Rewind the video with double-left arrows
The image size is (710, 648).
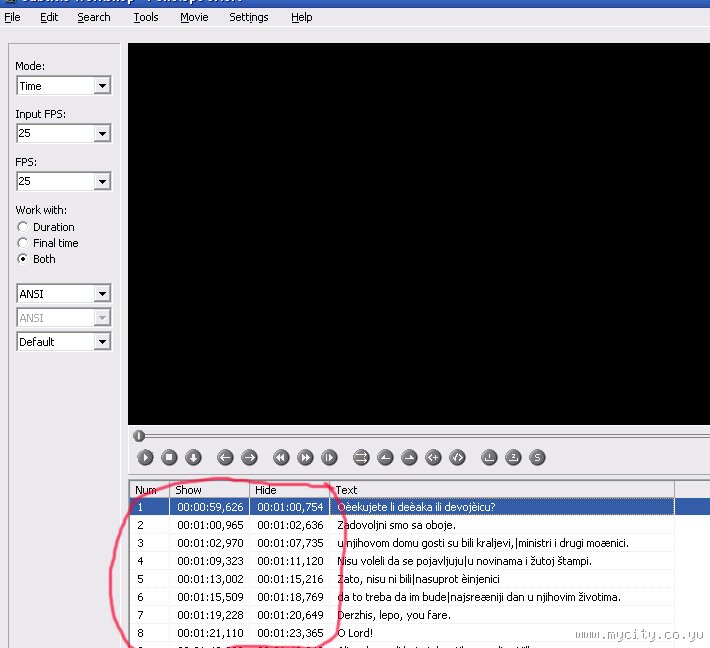(281, 457)
